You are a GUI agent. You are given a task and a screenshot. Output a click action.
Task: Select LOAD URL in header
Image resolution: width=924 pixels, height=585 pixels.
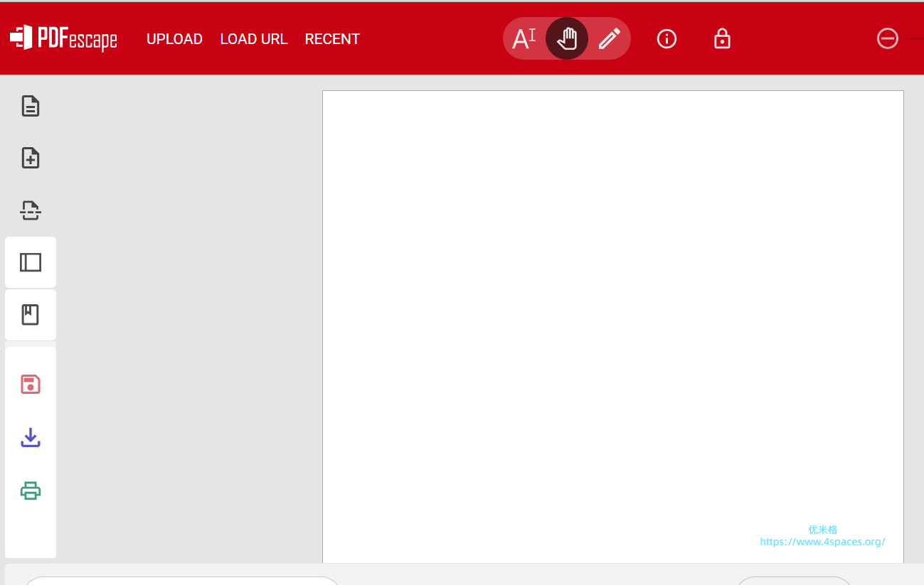254,39
